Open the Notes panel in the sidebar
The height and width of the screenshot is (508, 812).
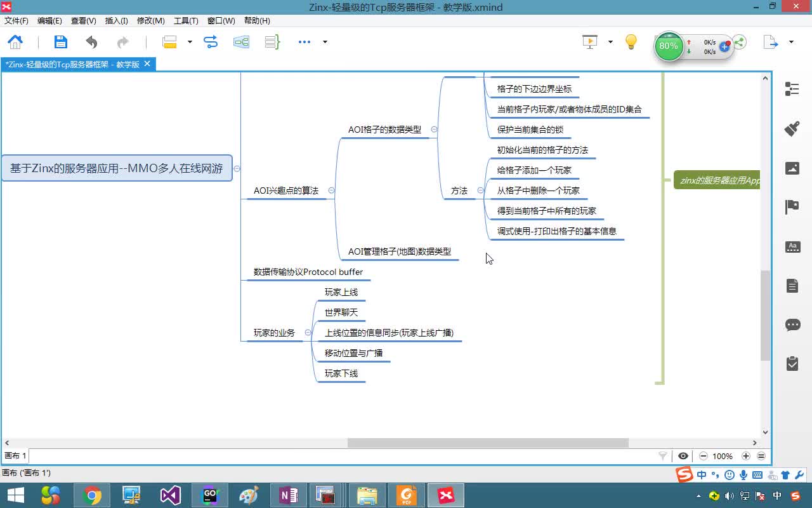792,286
